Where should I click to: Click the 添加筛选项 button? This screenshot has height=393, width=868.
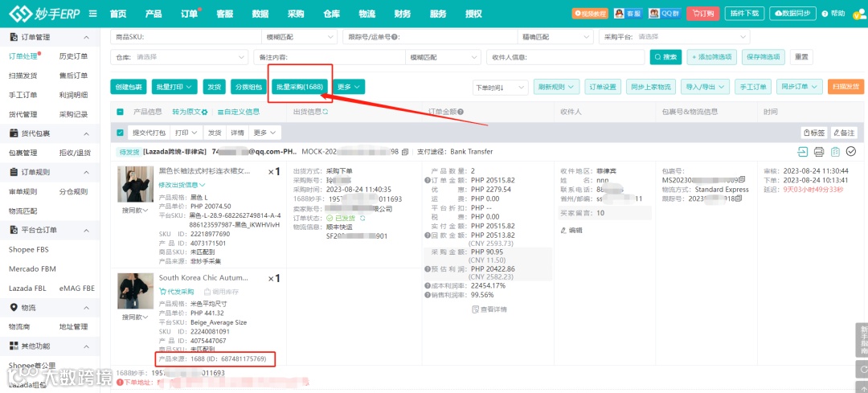click(712, 57)
